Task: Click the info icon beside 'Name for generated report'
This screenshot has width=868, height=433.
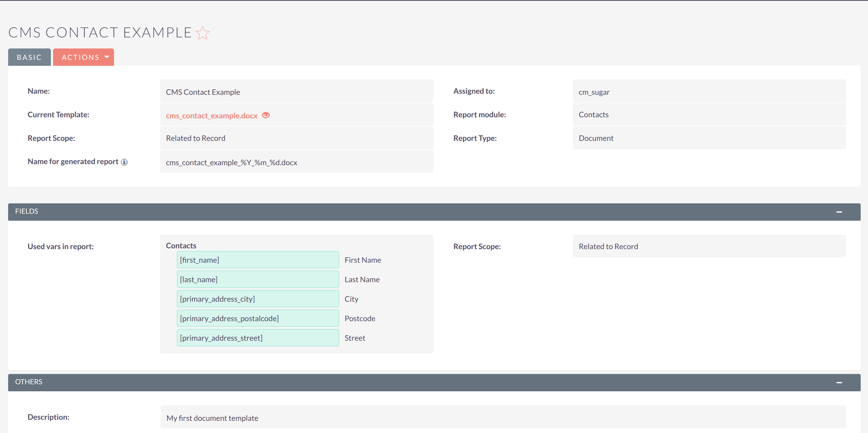Action: pos(124,162)
